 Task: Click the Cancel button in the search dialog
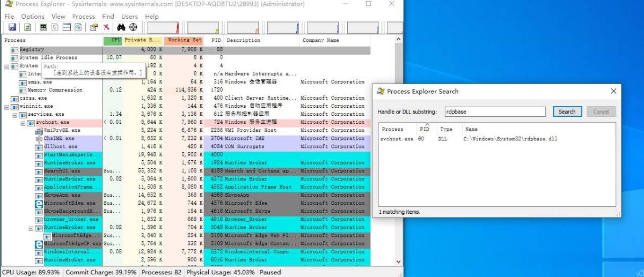pyautogui.click(x=601, y=111)
